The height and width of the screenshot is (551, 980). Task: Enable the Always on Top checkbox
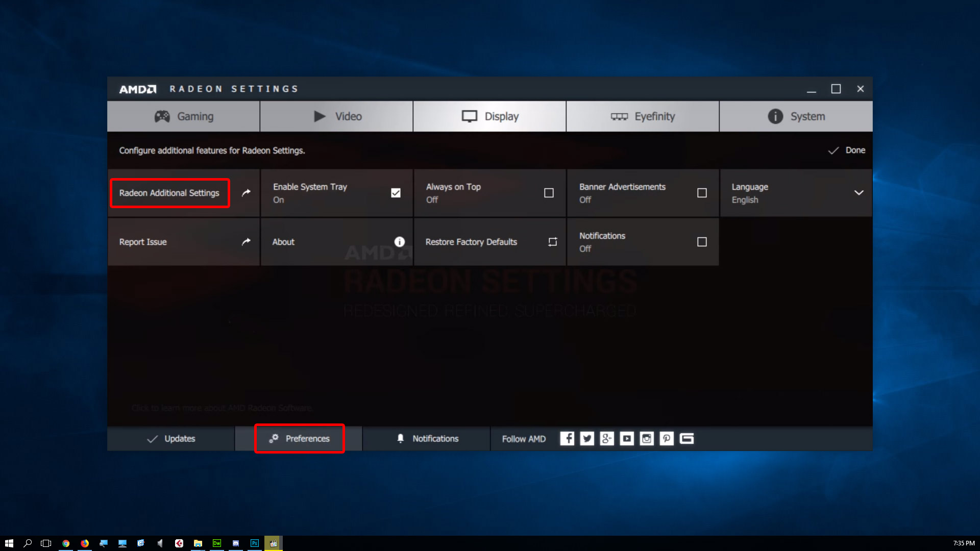coord(549,193)
